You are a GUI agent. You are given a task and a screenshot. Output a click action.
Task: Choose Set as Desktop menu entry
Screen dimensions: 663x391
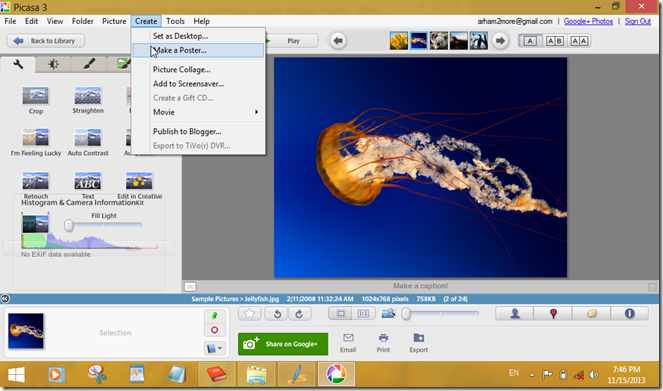(198, 36)
